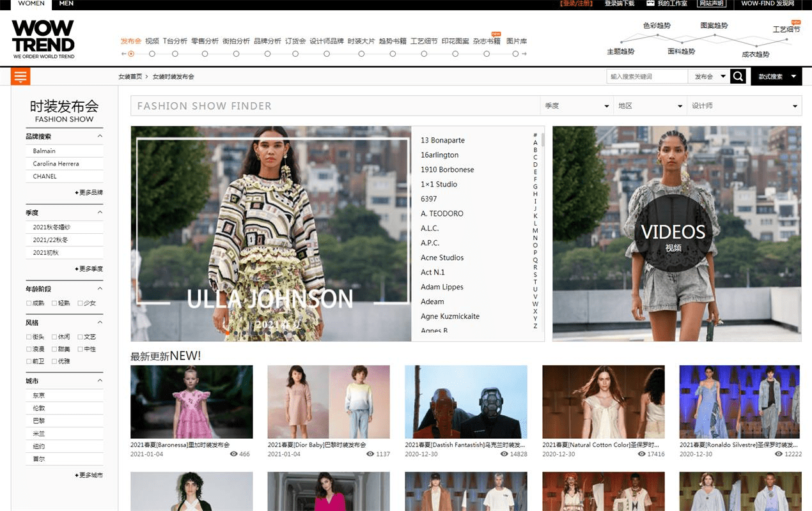Select Acne Studios in designer list
The image size is (812, 511).
[x=442, y=257]
